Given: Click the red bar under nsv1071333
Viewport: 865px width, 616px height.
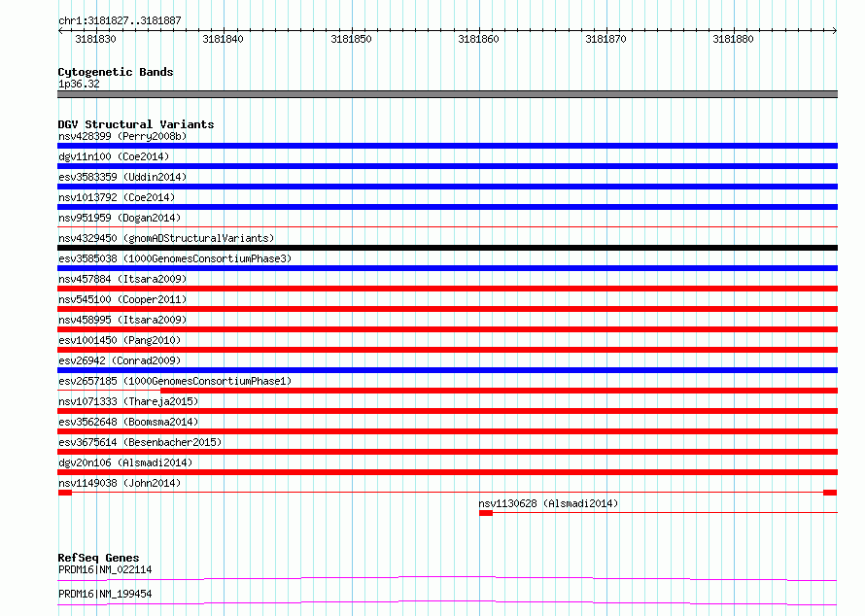Looking at the screenshot, I should (447, 411).
